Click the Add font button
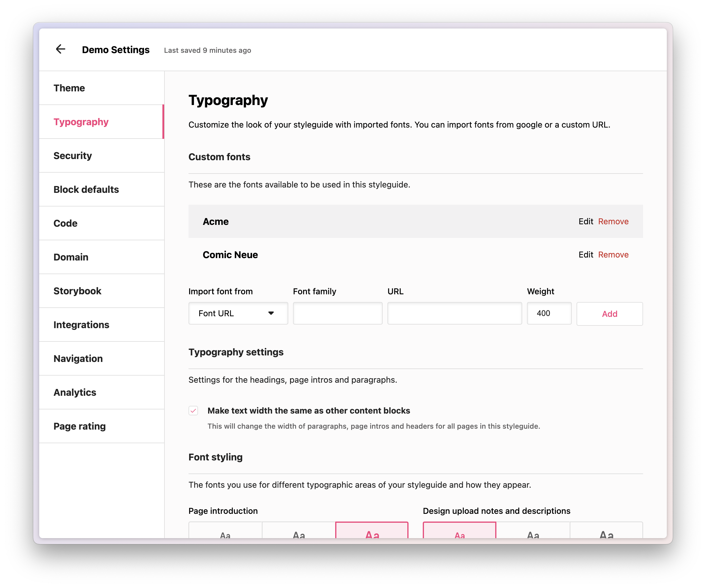Viewport: 706px width, 588px height. point(610,314)
